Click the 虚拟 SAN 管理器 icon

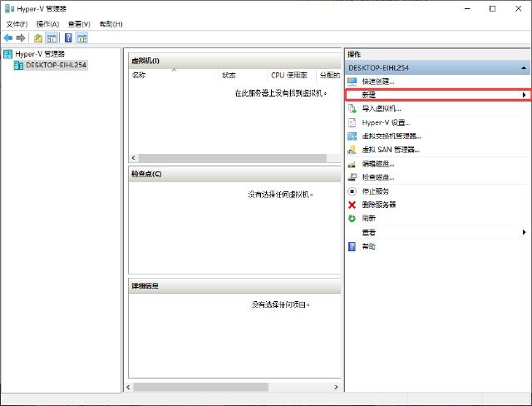tap(352, 150)
